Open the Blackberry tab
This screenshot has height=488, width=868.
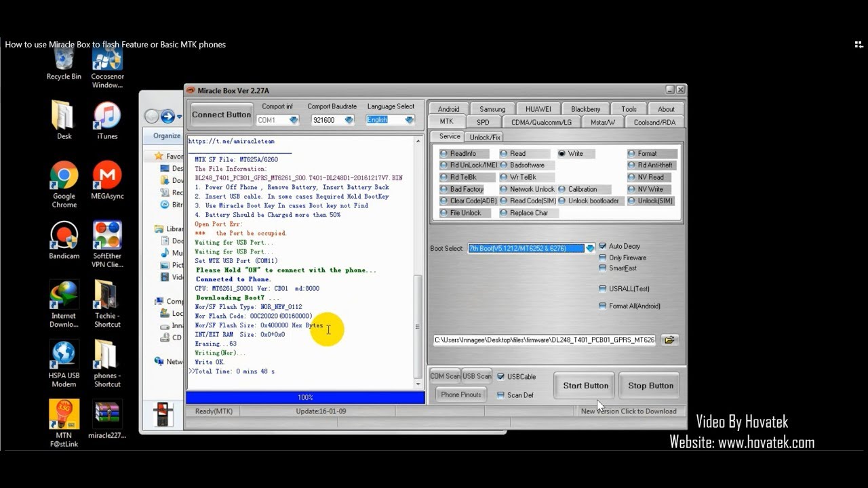[x=586, y=109]
